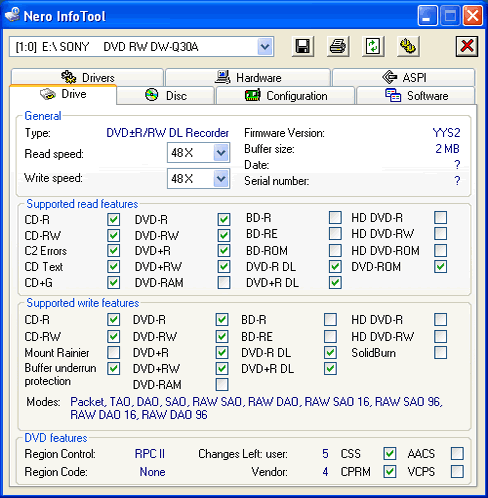Open the yellow gears settings icon

pos(408,46)
